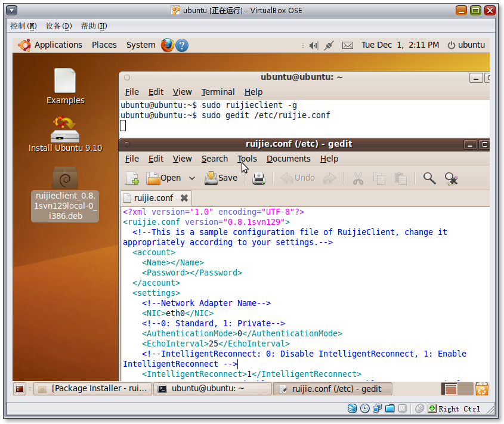The height and width of the screenshot is (424, 504).
Task: Switch to the ubuntu@ubuntu terminal taskbar button
Action: click(213, 389)
